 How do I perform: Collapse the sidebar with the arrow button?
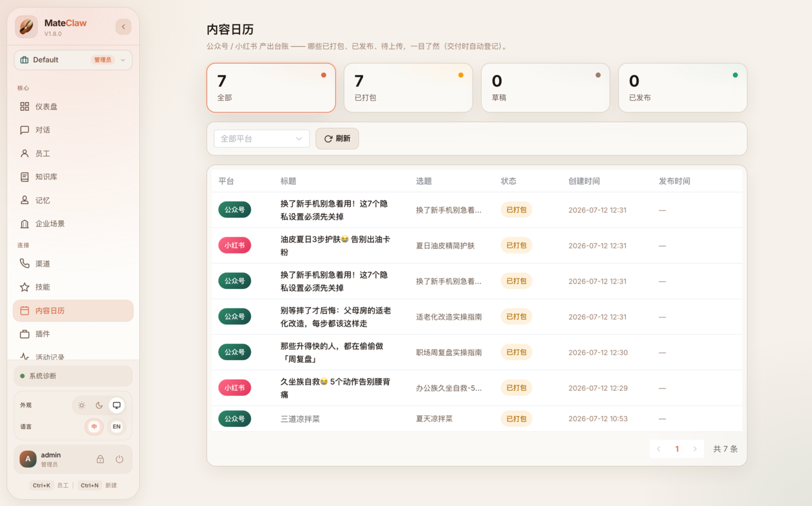pos(123,27)
